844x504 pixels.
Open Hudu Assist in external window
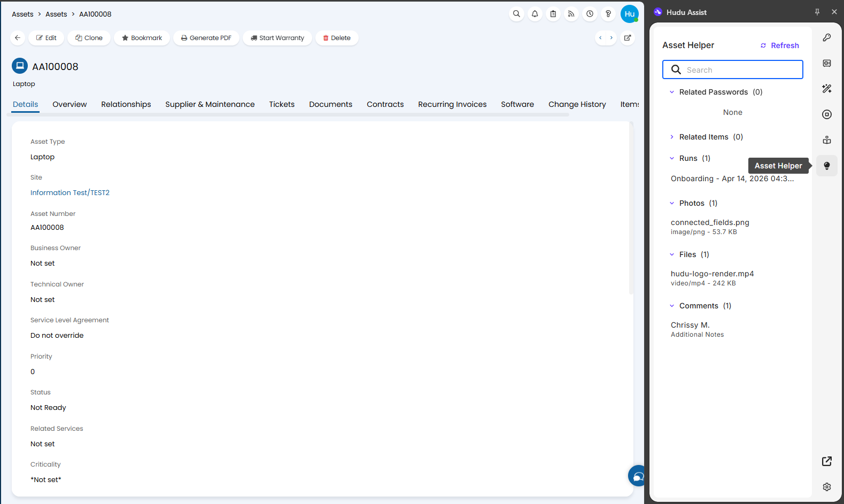click(x=827, y=461)
